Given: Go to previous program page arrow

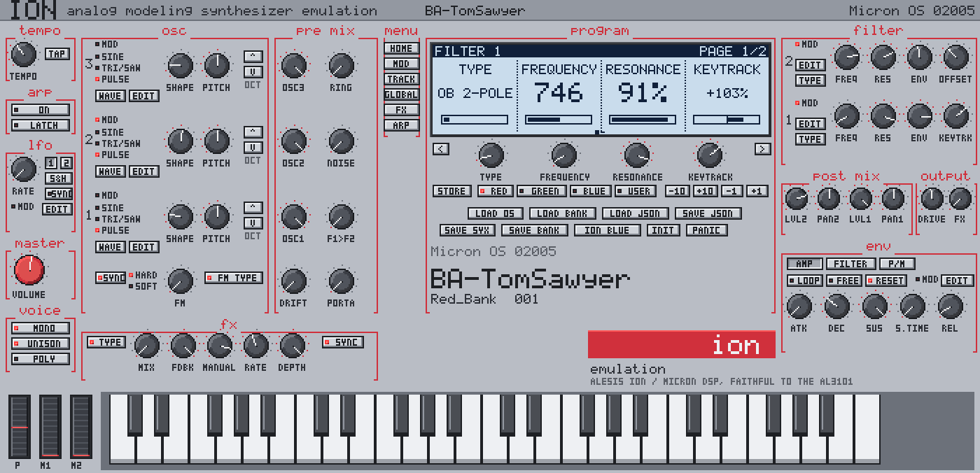Looking at the screenshot, I should tap(440, 148).
